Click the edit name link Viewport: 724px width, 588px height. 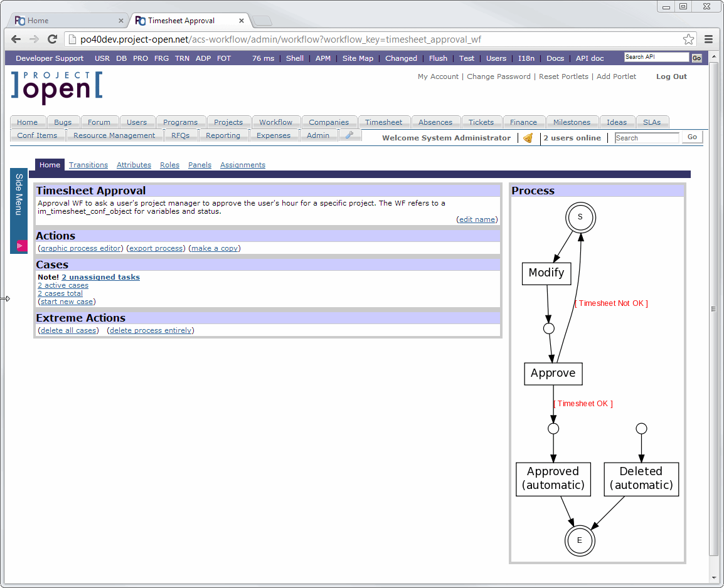(x=477, y=219)
